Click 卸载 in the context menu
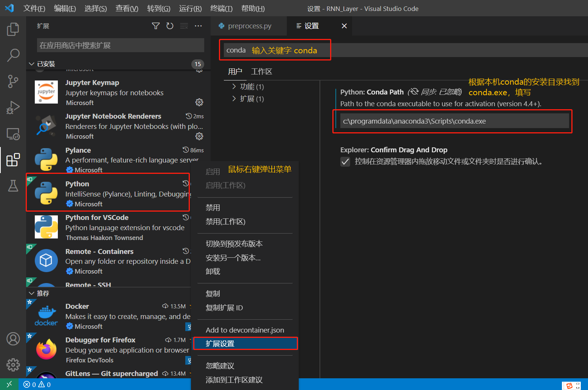This screenshot has height=390, width=588. 213,271
